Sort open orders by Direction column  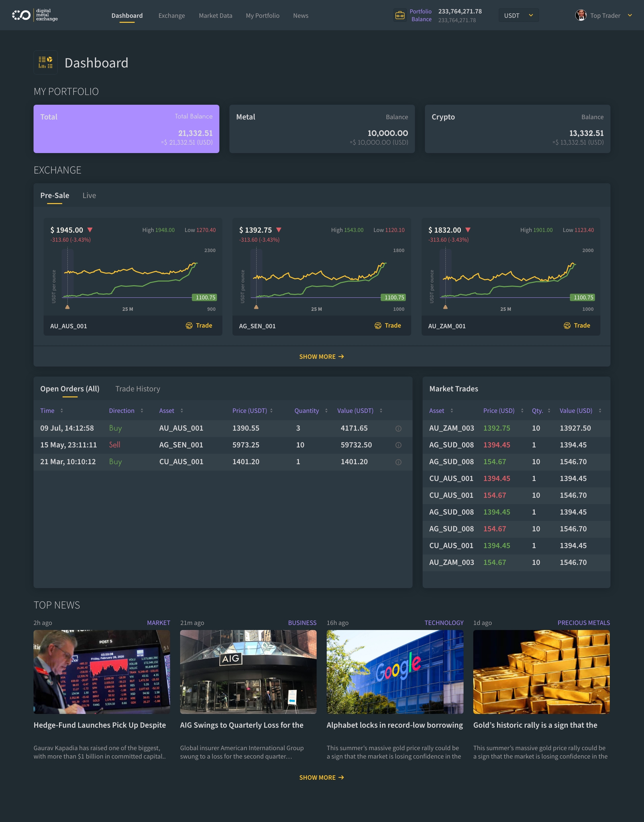tap(142, 410)
